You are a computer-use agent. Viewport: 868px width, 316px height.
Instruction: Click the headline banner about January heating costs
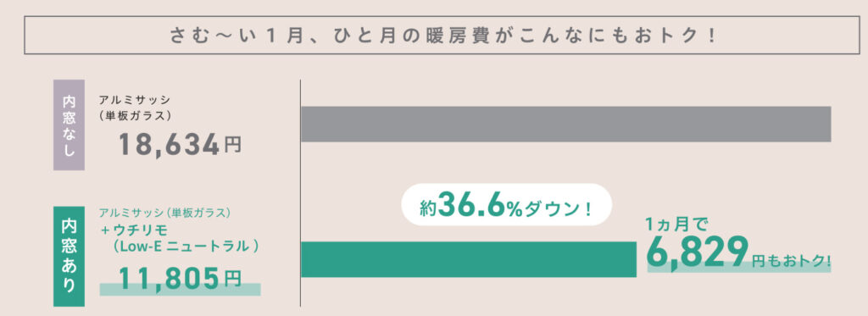tap(441, 35)
